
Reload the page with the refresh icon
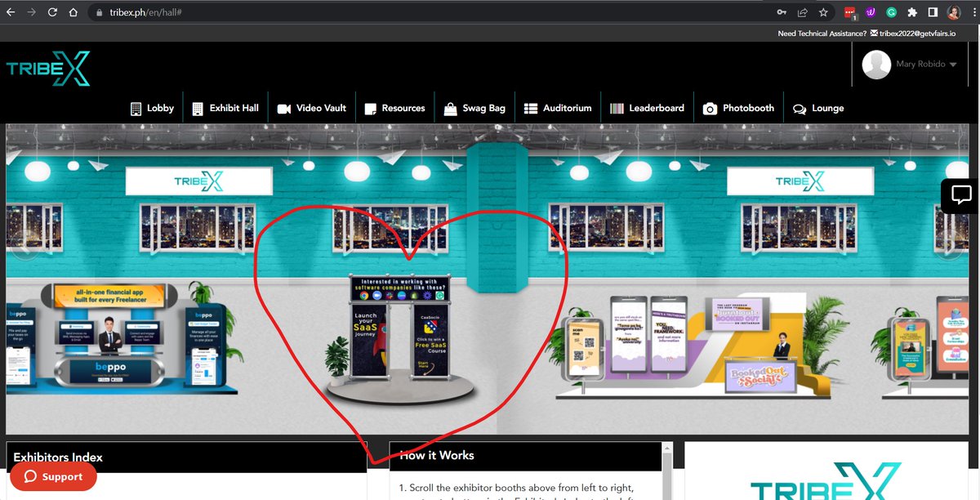click(x=52, y=12)
